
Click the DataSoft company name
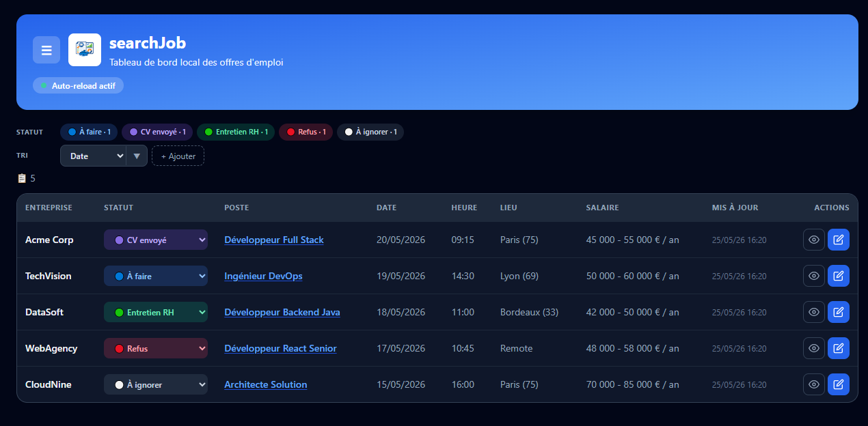44,312
